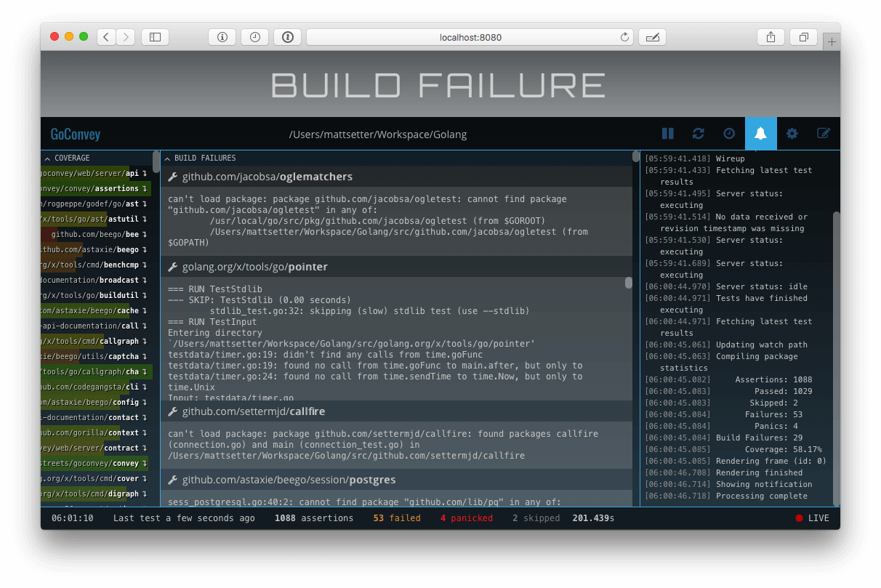Click jump arrow on buildutil coverage row

coord(145,295)
